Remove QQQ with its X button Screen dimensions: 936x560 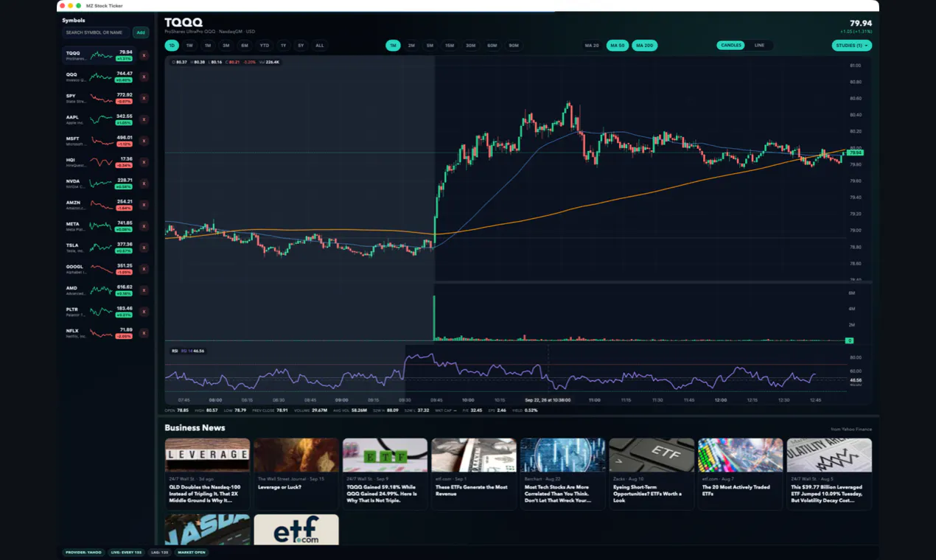(x=144, y=77)
